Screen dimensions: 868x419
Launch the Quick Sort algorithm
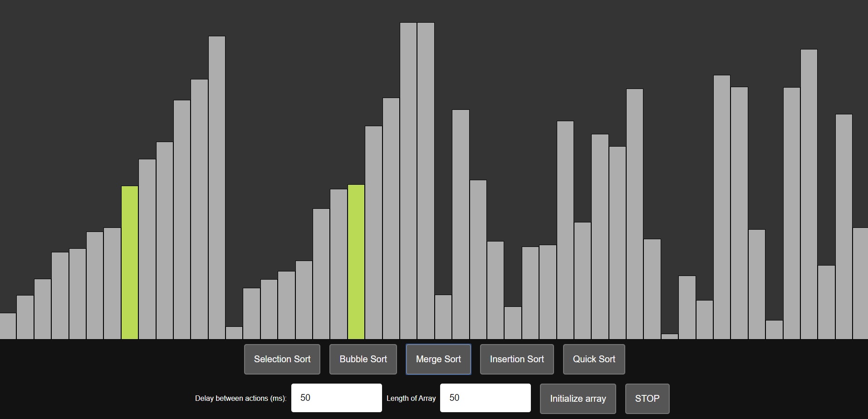point(593,359)
